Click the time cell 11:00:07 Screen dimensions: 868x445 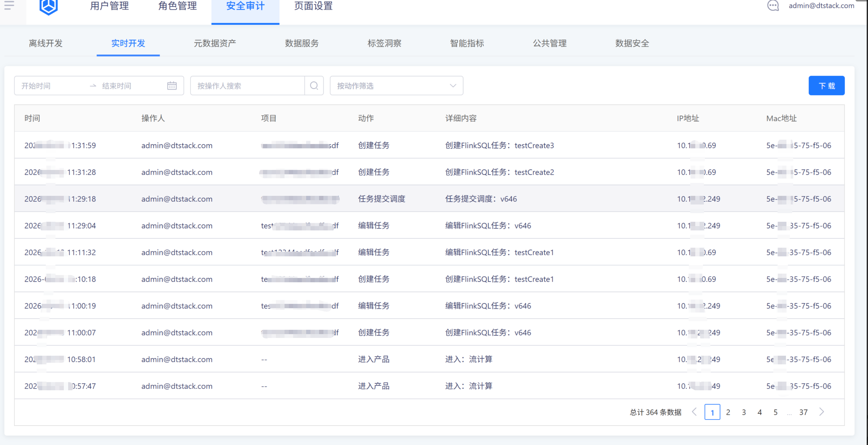(x=60, y=332)
